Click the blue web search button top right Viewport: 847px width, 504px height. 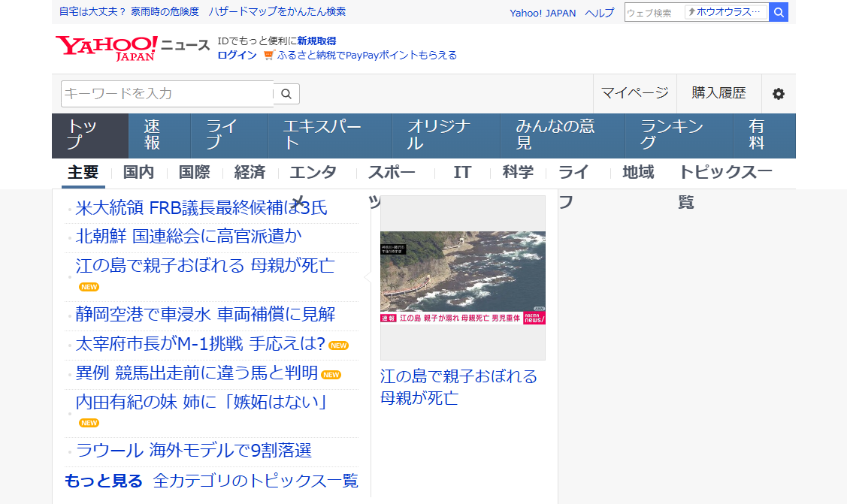779,12
